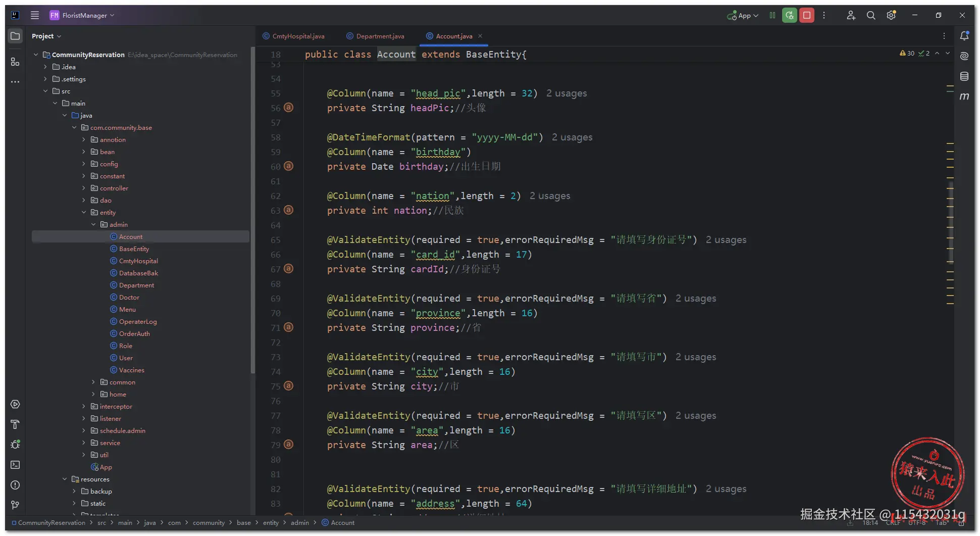Viewport: 980px width, 536px height.
Task: Open the Project view selector dropdown
Action: coord(46,36)
